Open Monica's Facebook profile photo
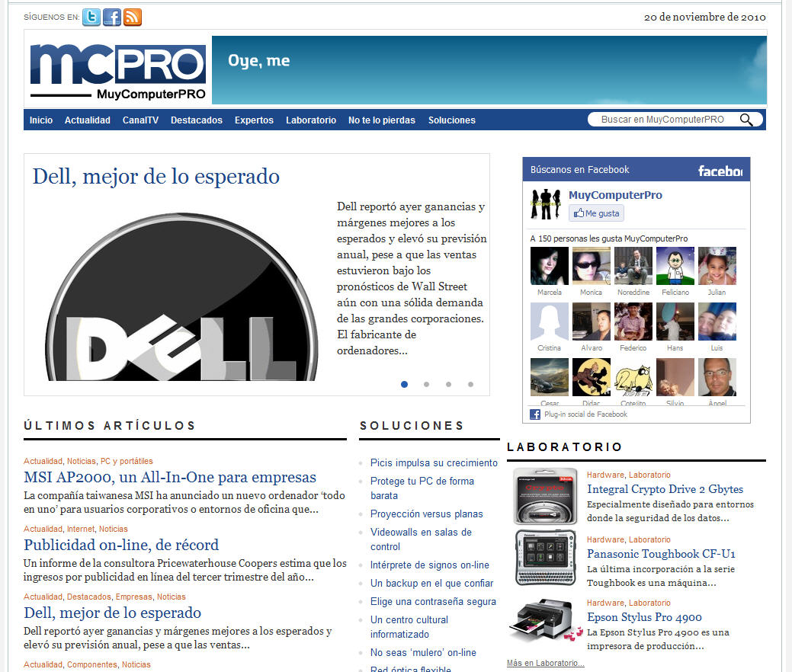 592,266
